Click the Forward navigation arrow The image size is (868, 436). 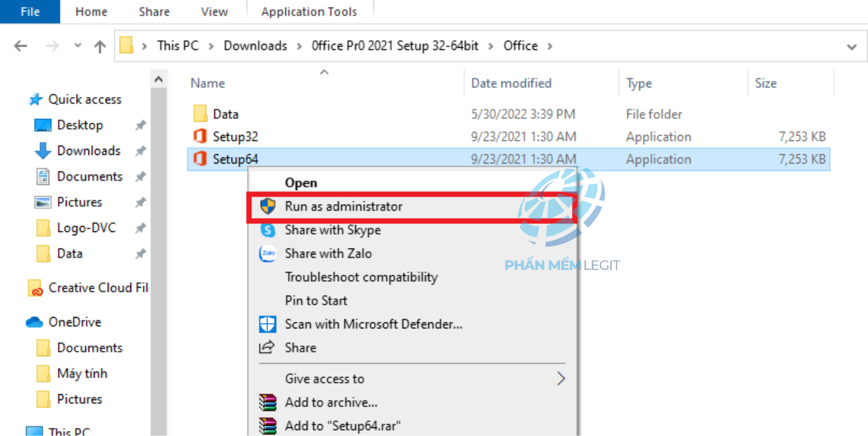[x=53, y=46]
